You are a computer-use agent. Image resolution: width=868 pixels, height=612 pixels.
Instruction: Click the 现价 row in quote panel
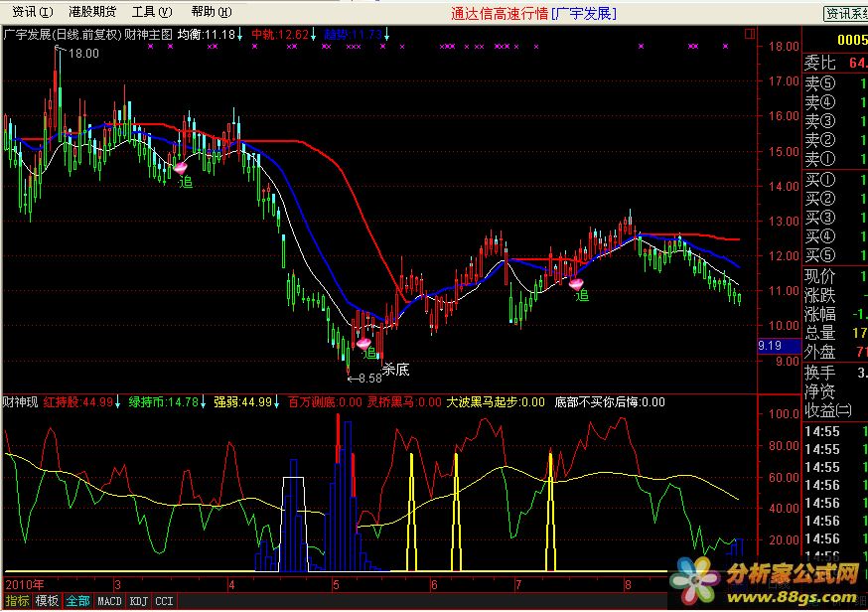[835, 276]
